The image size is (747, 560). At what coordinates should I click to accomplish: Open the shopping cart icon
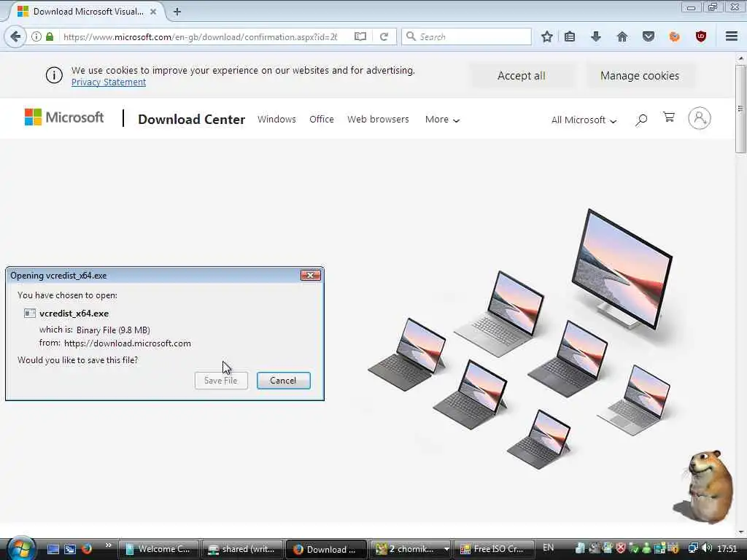point(669,117)
